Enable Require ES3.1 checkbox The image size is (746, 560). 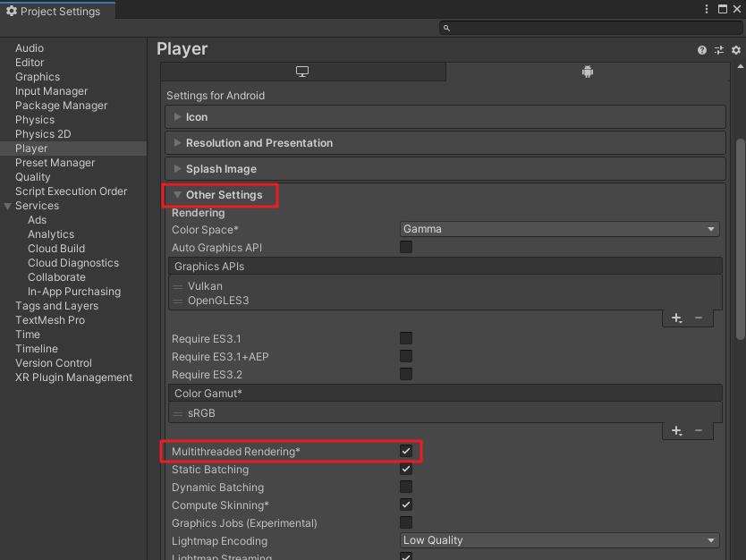406,338
